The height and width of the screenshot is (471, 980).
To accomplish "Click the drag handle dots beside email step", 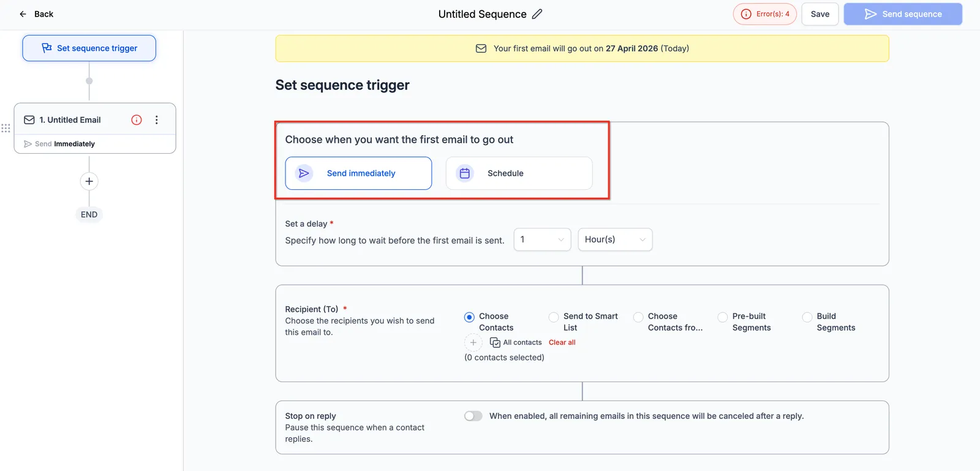I will (6, 128).
